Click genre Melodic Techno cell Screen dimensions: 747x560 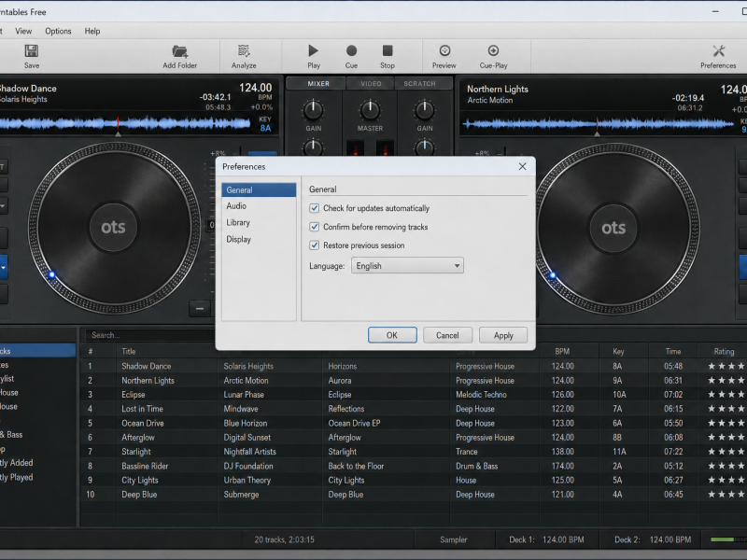[x=481, y=395]
